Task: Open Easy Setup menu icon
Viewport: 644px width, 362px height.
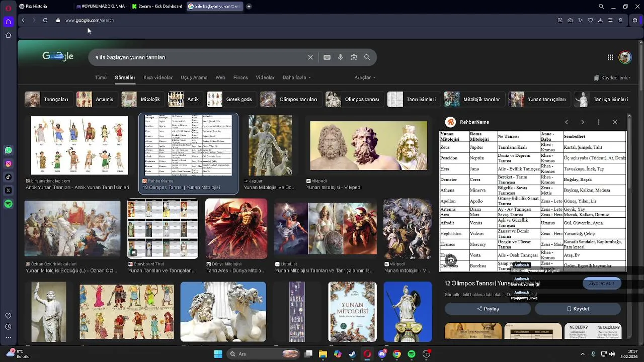Action: tap(610, 20)
